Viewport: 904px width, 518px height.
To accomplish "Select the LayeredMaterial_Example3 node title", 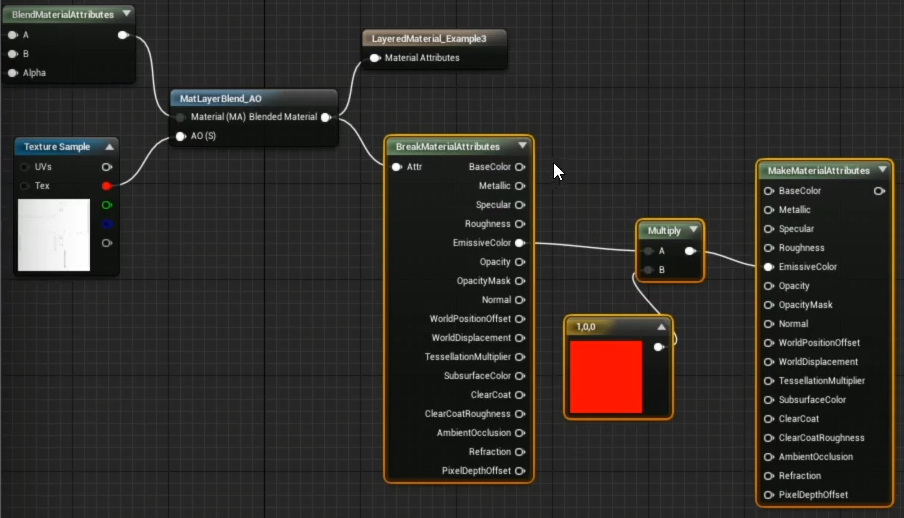I will 428,39.
